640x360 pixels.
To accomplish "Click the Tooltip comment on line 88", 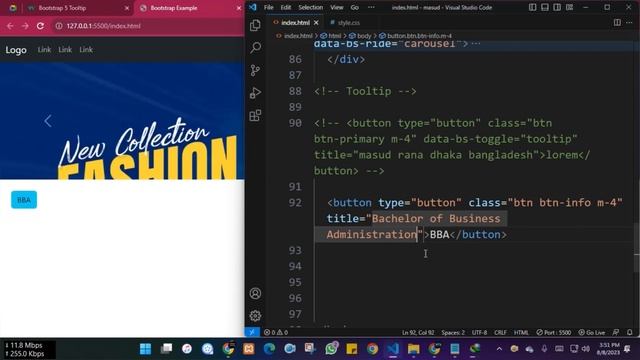I will click(x=365, y=91).
